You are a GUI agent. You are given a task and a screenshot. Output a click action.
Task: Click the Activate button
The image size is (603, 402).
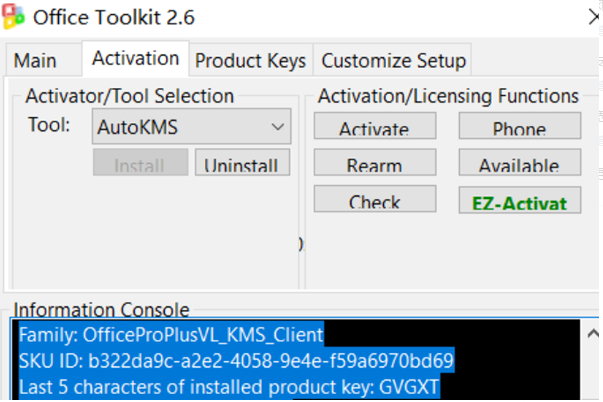pyautogui.click(x=374, y=128)
